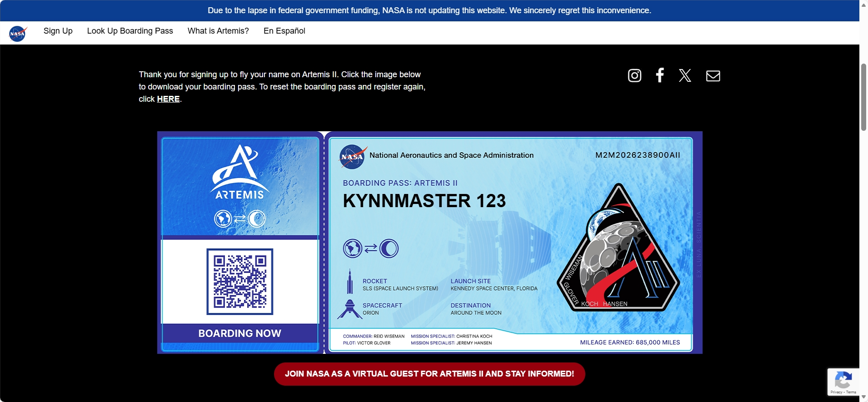Open the reCAPTCHA Terms link
This screenshot has width=868, height=402.
pyautogui.click(x=851, y=392)
